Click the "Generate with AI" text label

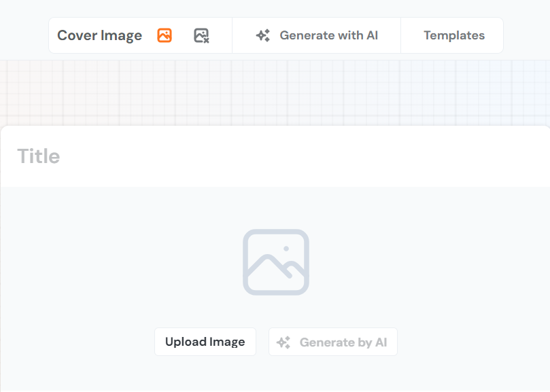pos(328,35)
